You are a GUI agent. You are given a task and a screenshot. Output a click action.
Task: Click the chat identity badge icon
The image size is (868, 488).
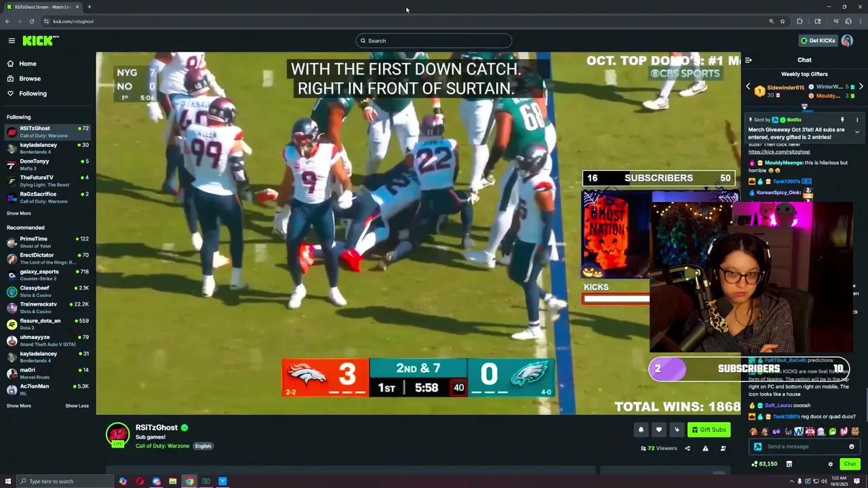coord(757,447)
